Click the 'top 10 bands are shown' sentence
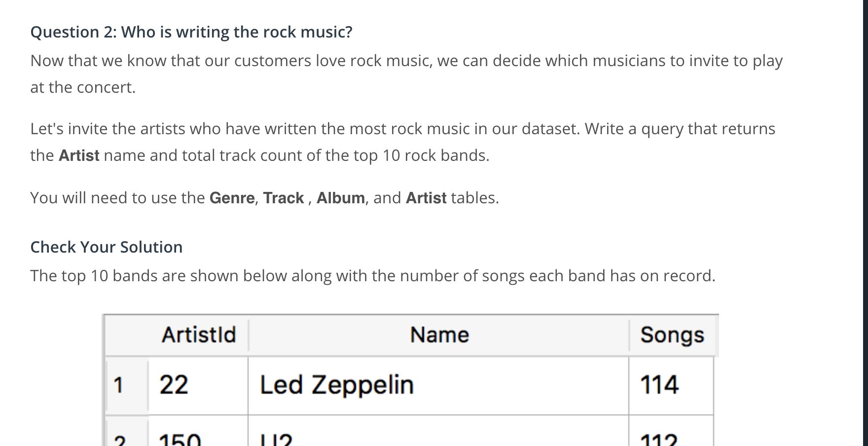The height and width of the screenshot is (446, 868). pyautogui.click(x=373, y=276)
